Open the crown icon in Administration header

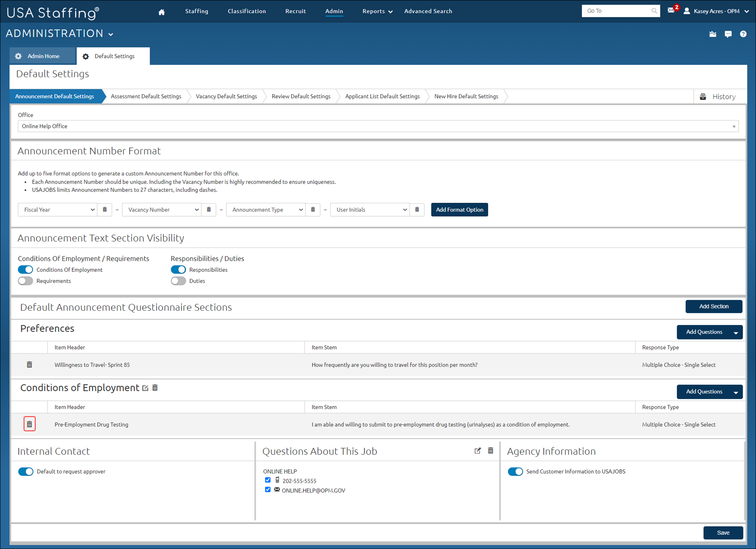[x=713, y=34]
